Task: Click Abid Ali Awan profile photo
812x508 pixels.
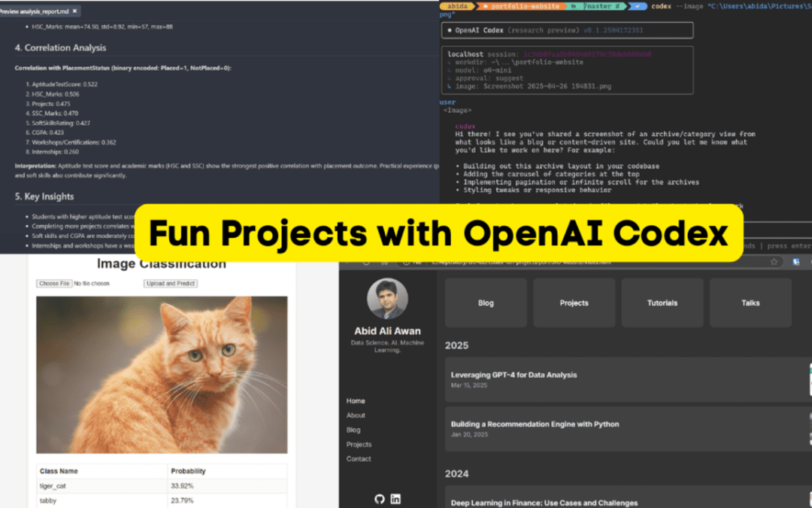Action: pyautogui.click(x=387, y=299)
